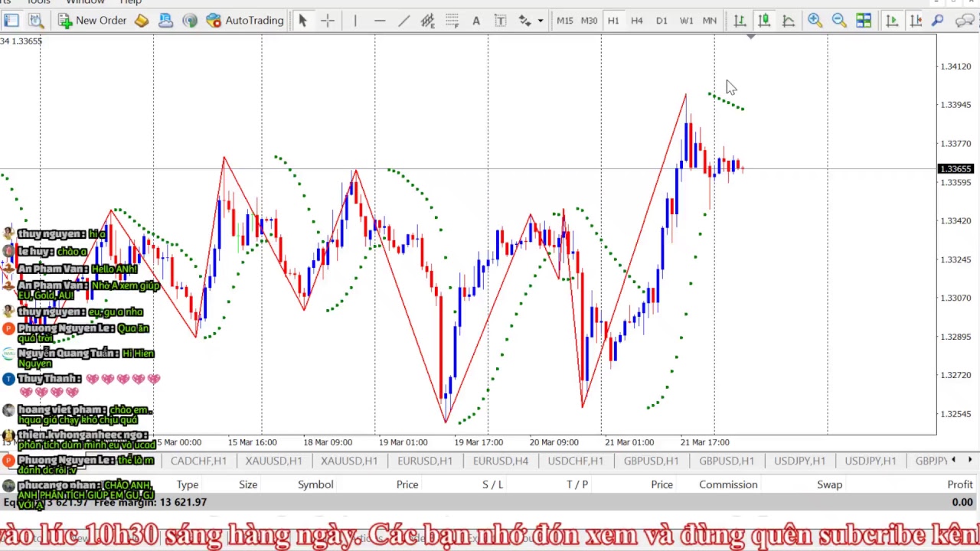This screenshot has width=980, height=551.
Task: Toggle chart shift icon
Action: (x=916, y=21)
